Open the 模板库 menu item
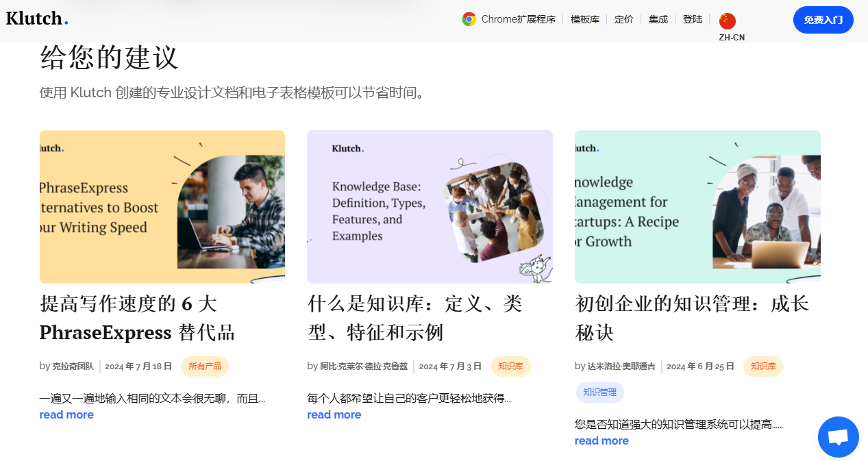The image size is (868, 461). 585,19
